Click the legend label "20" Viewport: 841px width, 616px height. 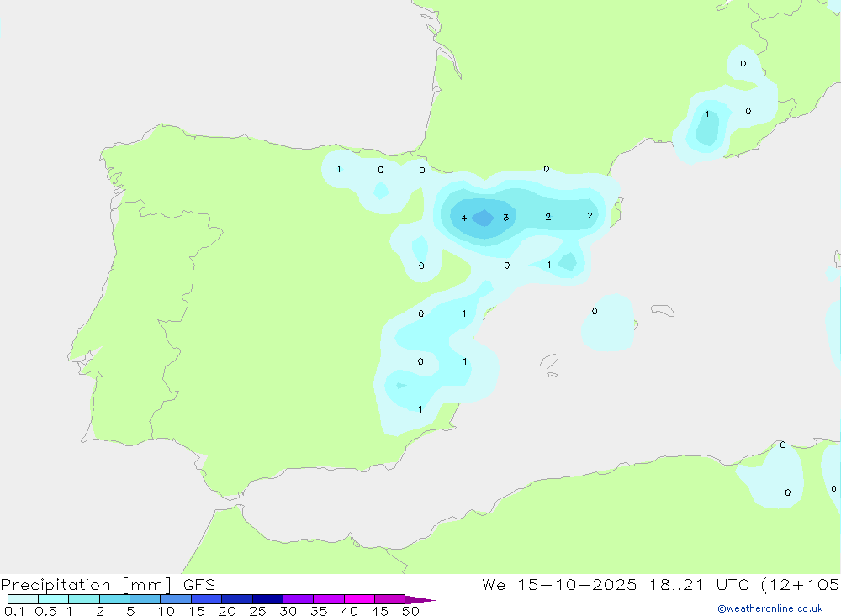(227, 611)
